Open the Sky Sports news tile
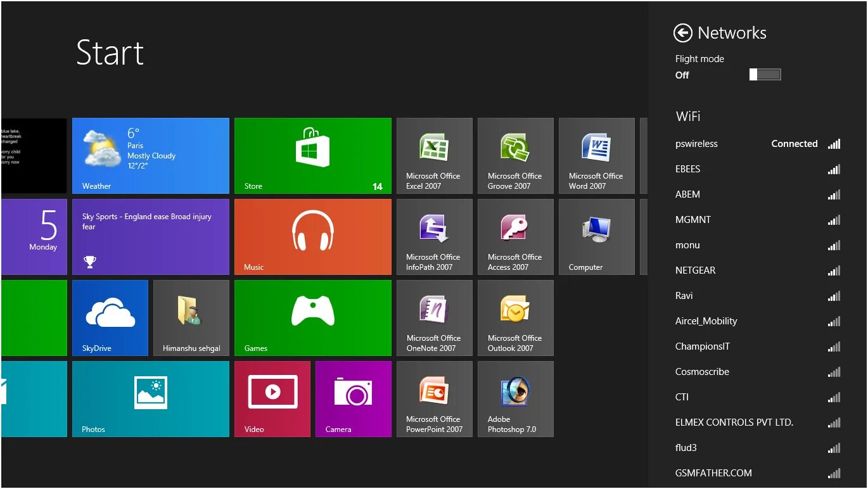Screen dimensions: 868x489 click(x=151, y=237)
